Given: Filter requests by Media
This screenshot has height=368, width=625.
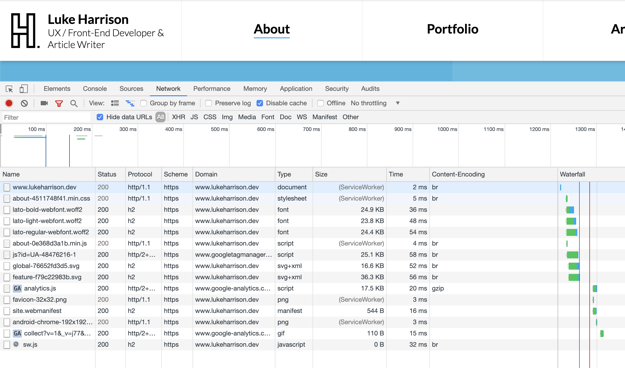Looking at the screenshot, I should [x=247, y=117].
